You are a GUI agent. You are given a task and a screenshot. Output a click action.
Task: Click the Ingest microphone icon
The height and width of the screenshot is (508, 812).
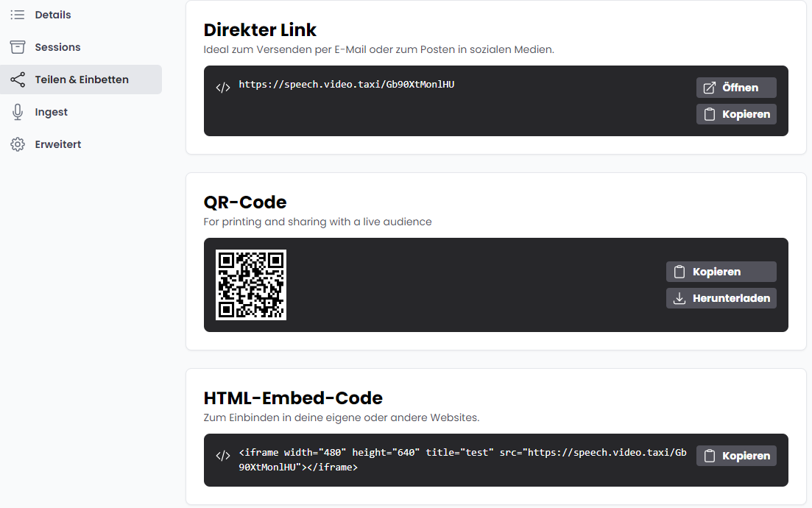18,112
